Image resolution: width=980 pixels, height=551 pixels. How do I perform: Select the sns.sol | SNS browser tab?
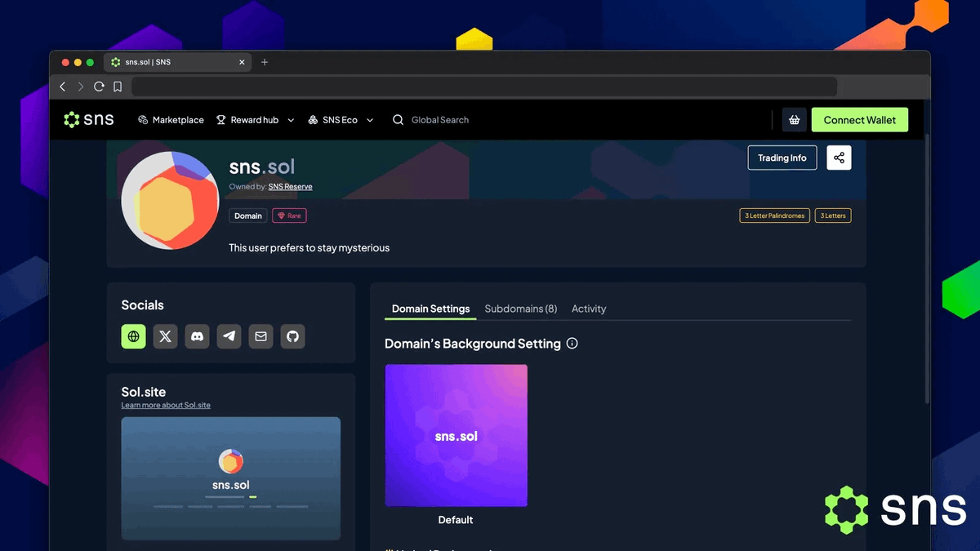coord(177,62)
